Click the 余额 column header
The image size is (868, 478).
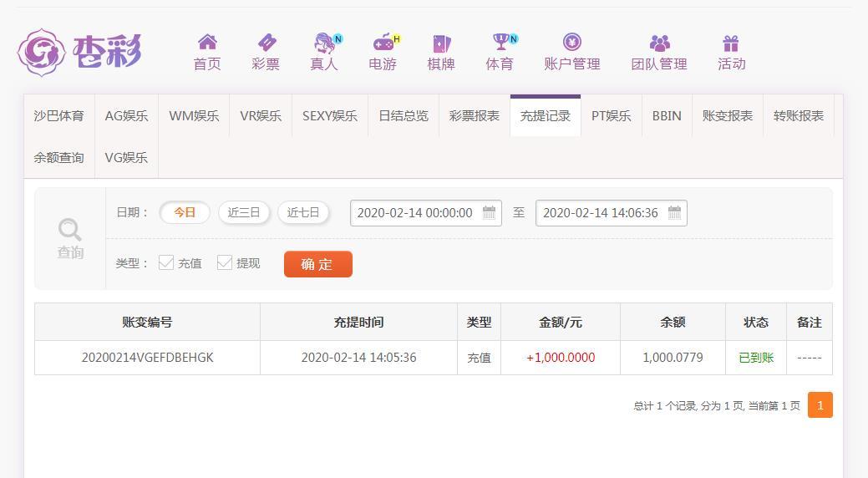coord(673,323)
